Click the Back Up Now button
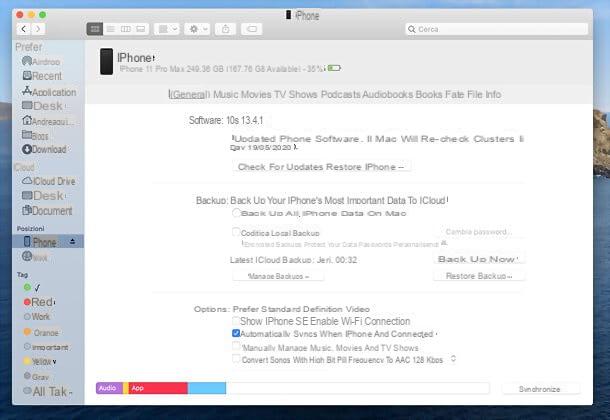 click(x=479, y=259)
